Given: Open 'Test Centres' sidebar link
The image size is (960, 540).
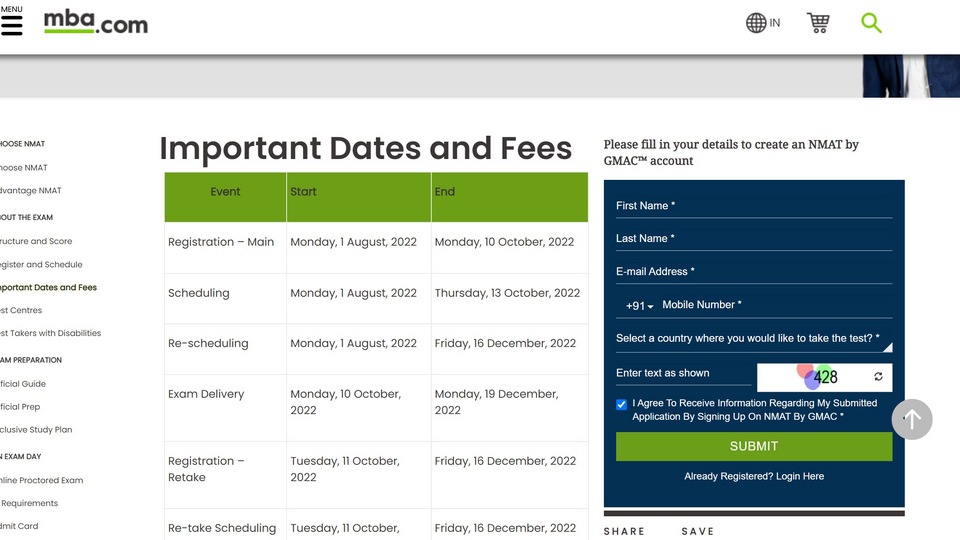Looking at the screenshot, I should pos(21,310).
